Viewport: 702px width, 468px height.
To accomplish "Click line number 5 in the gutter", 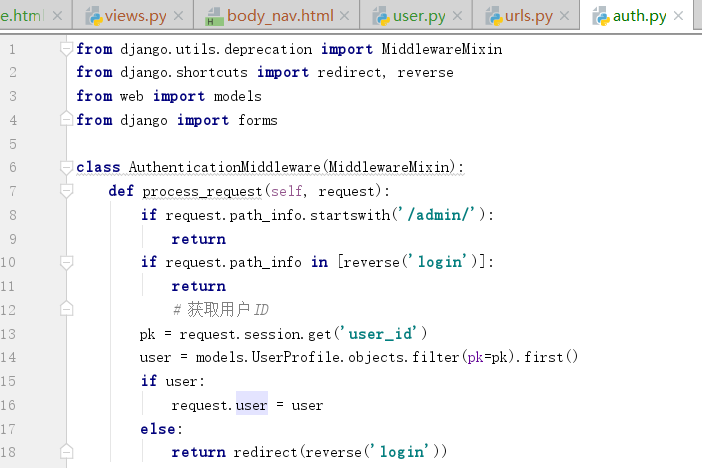I will (x=13, y=144).
